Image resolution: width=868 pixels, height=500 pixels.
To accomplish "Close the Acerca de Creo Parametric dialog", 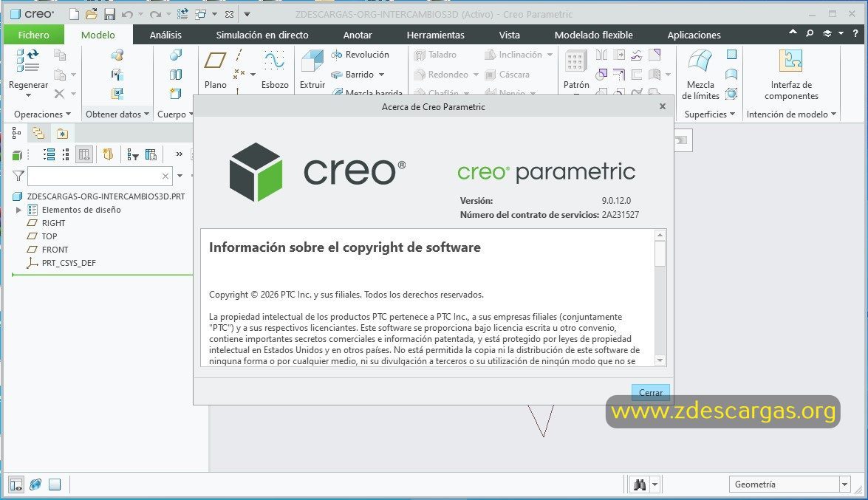I will [662, 106].
